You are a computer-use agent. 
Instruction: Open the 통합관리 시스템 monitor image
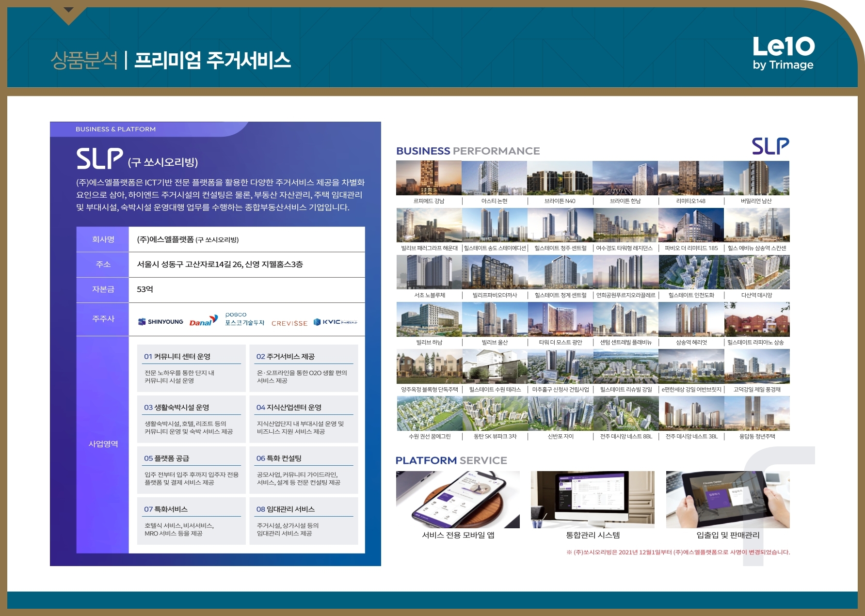[593, 500]
